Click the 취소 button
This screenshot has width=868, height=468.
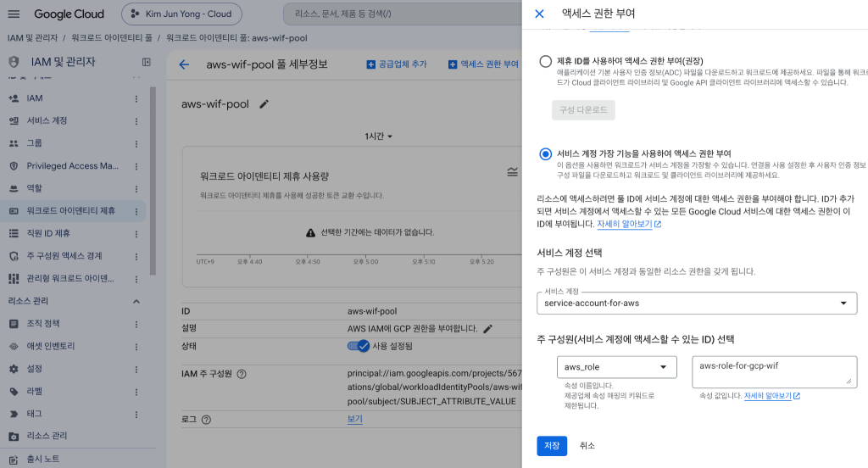587,446
